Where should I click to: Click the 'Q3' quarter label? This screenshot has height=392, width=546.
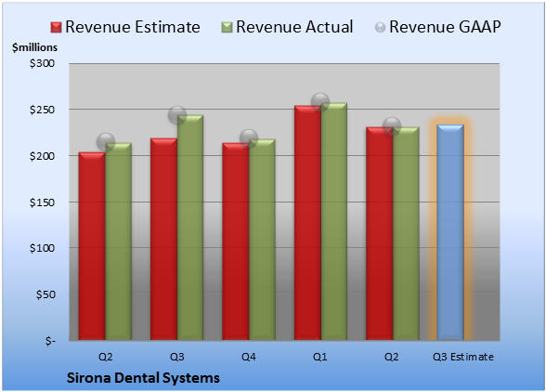[x=176, y=357]
